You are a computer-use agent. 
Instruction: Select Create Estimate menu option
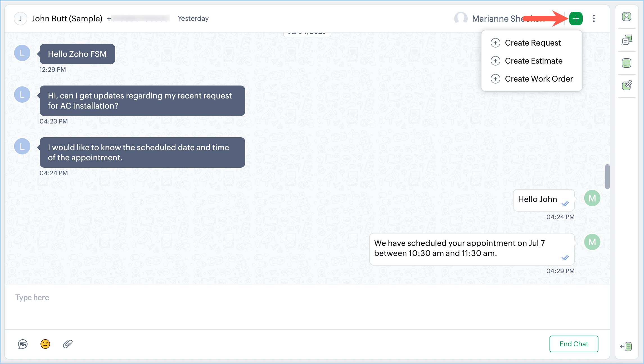[533, 61]
